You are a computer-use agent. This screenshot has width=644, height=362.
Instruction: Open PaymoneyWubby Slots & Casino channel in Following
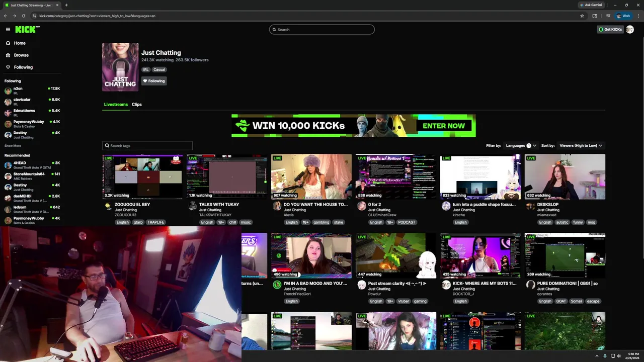click(x=32, y=124)
